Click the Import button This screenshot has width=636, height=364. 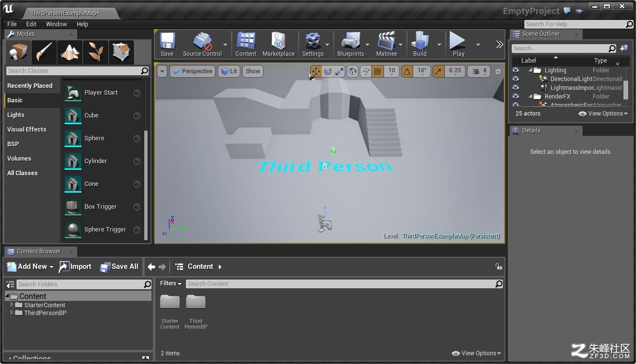click(75, 266)
